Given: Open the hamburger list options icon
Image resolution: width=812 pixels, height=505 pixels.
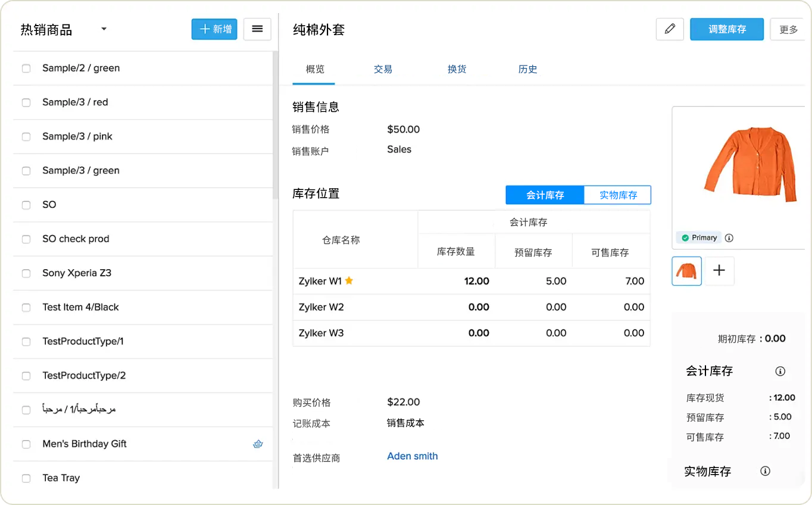Looking at the screenshot, I should click(257, 29).
